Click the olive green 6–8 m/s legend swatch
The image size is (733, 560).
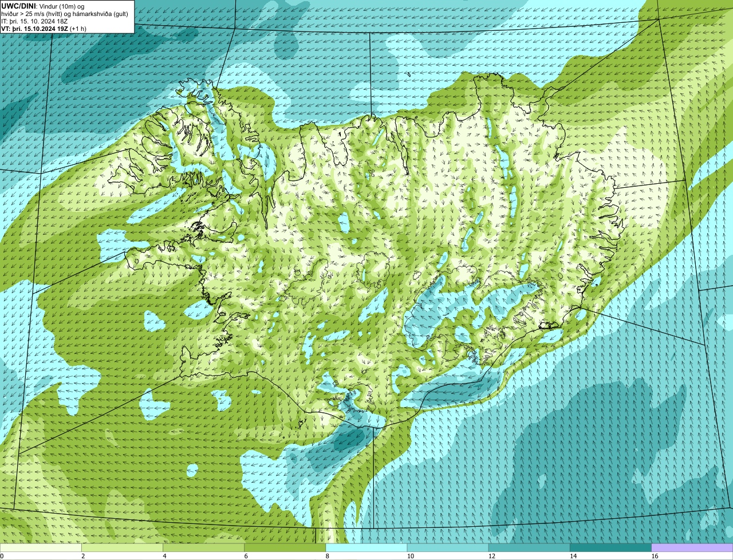[x=285, y=547]
